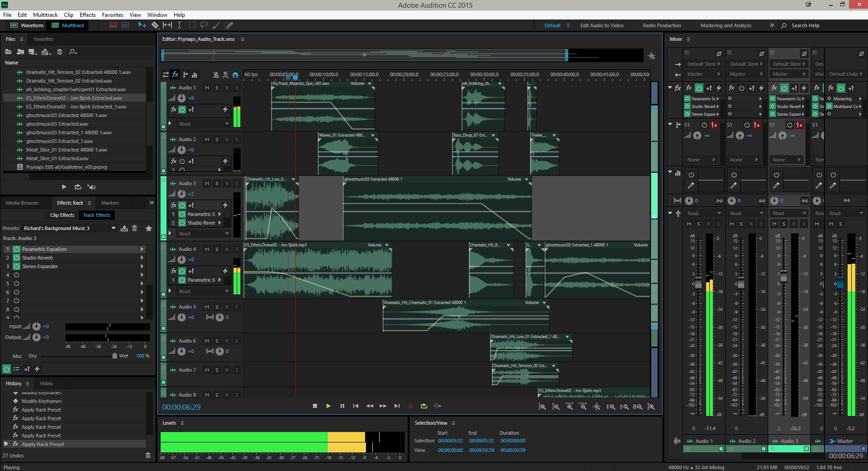Choose Radio Production workspace
This screenshot has height=471, width=868.
(662, 25)
